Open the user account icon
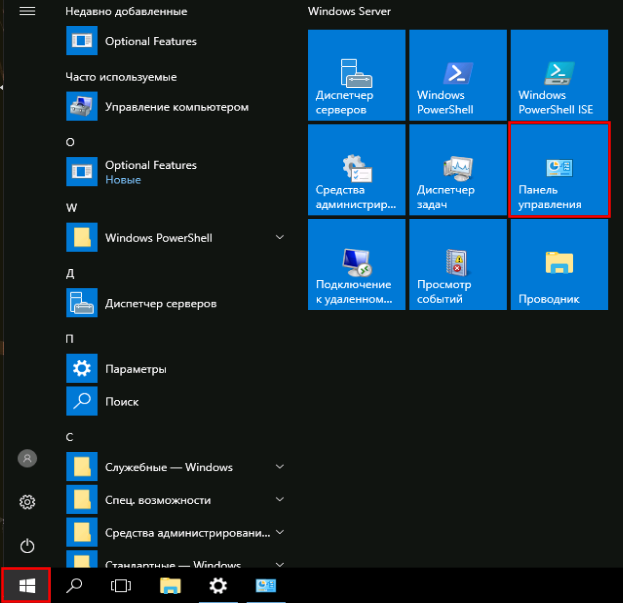Screen dimensions: 623x603 [27, 458]
